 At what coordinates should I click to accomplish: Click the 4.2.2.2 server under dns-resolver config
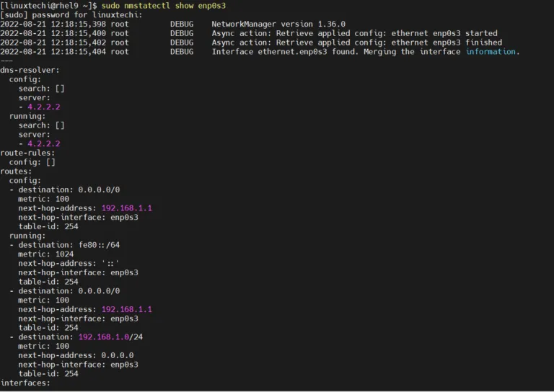(43, 107)
